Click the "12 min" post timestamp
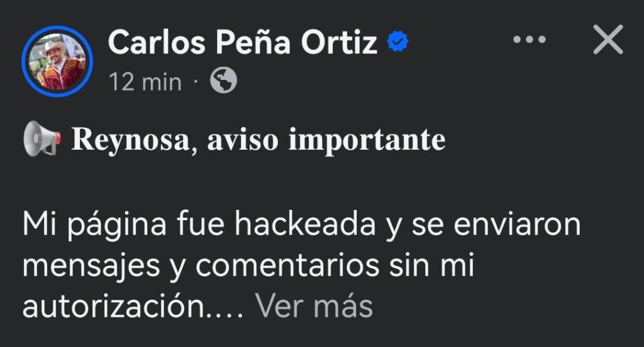 click(145, 82)
